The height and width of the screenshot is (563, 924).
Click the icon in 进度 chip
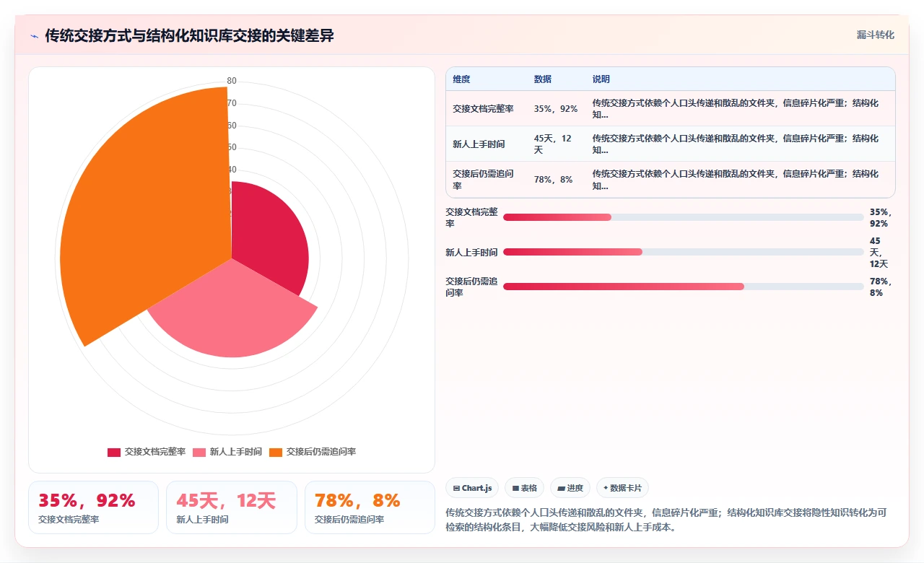click(561, 489)
